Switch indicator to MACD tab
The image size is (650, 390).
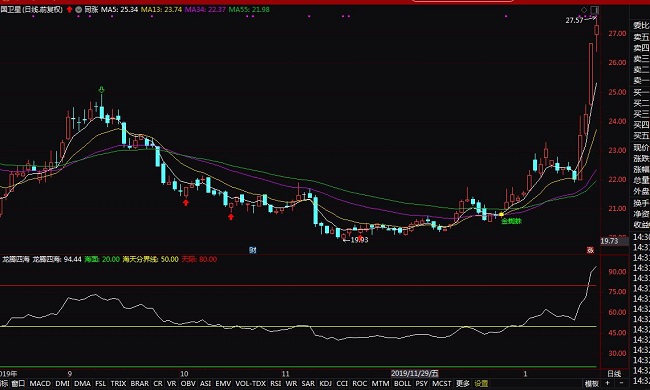pyautogui.click(x=40, y=384)
